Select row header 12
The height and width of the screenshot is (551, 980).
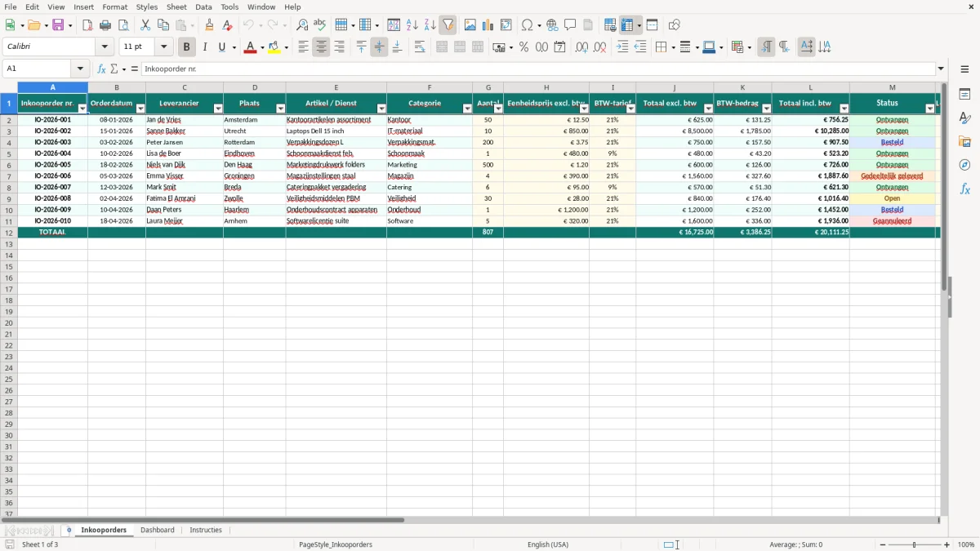(9, 232)
